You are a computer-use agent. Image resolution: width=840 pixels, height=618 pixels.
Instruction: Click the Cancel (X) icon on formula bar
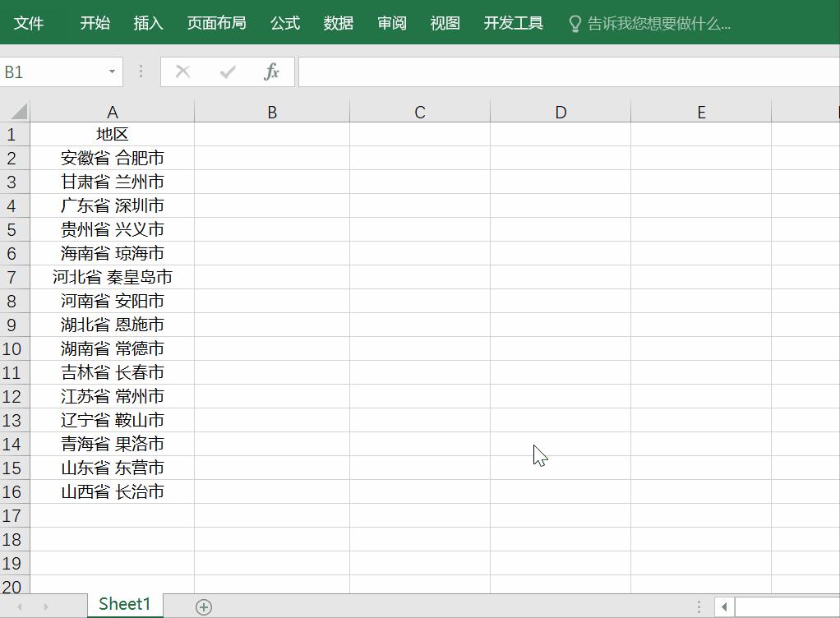183,71
